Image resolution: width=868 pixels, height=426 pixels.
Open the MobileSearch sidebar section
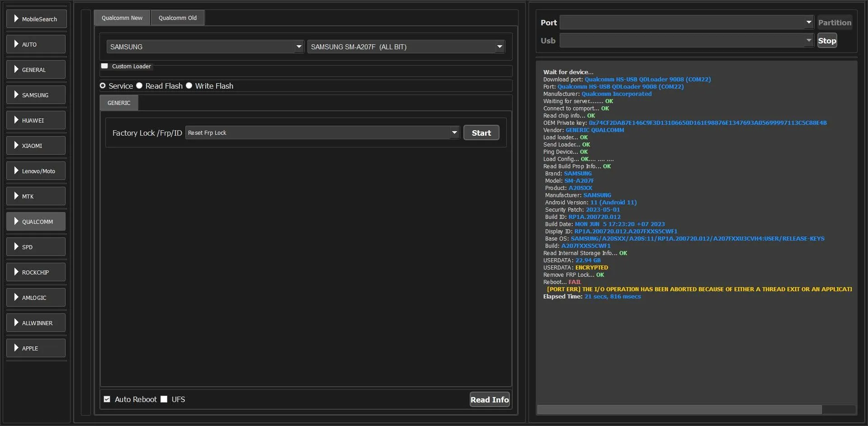37,19
